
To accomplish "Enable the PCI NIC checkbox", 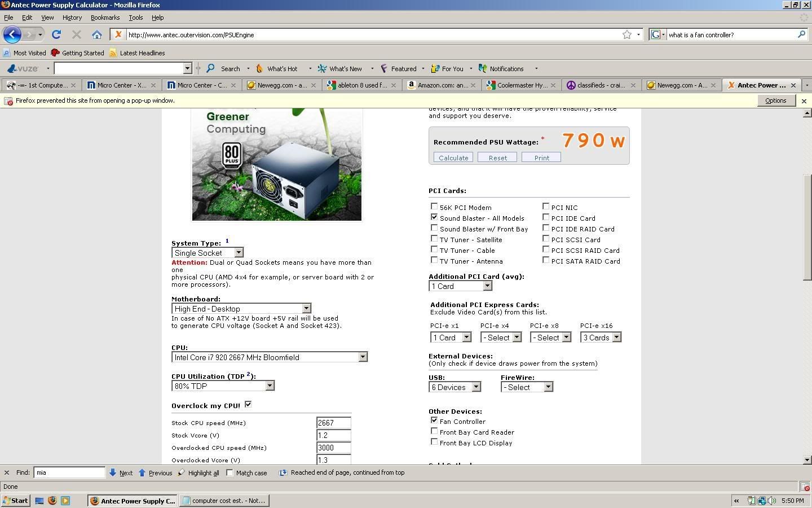I will 545,207.
